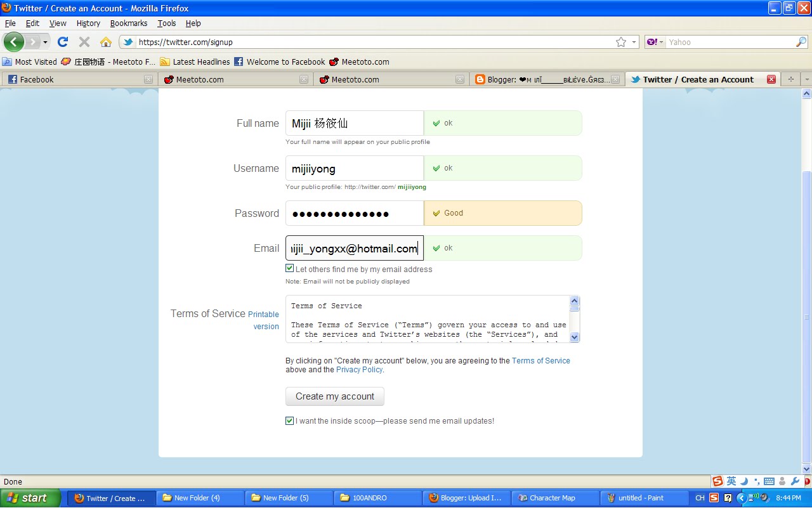The height and width of the screenshot is (508, 812).
Task: Click the red alert icon in status bar
Action: click(806, 481)
